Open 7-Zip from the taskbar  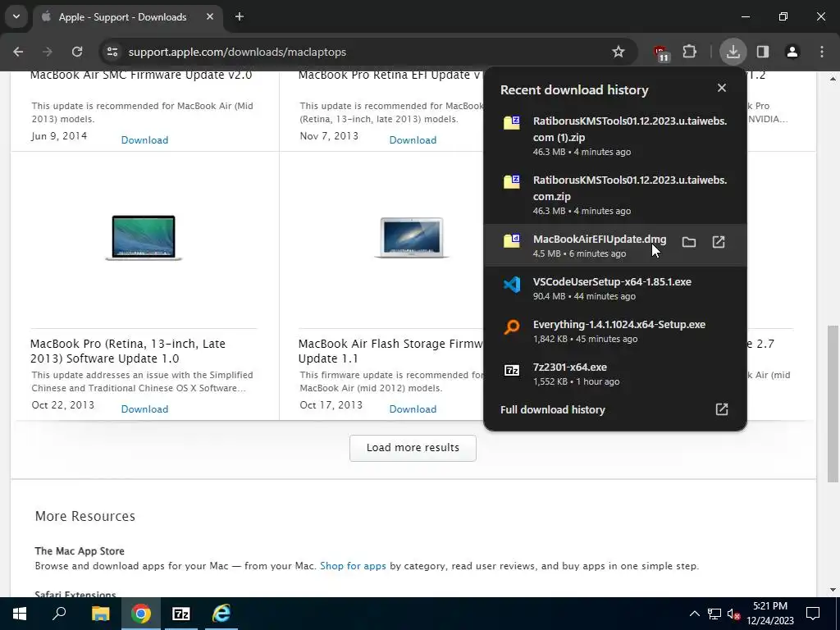[x=180, y=614]
